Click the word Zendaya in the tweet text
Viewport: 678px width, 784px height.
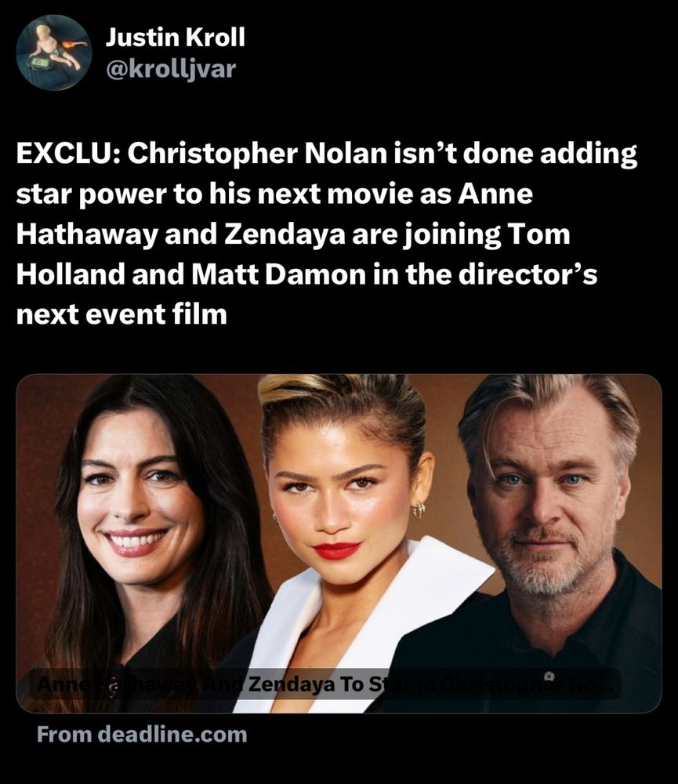click(x=285, y=234)
